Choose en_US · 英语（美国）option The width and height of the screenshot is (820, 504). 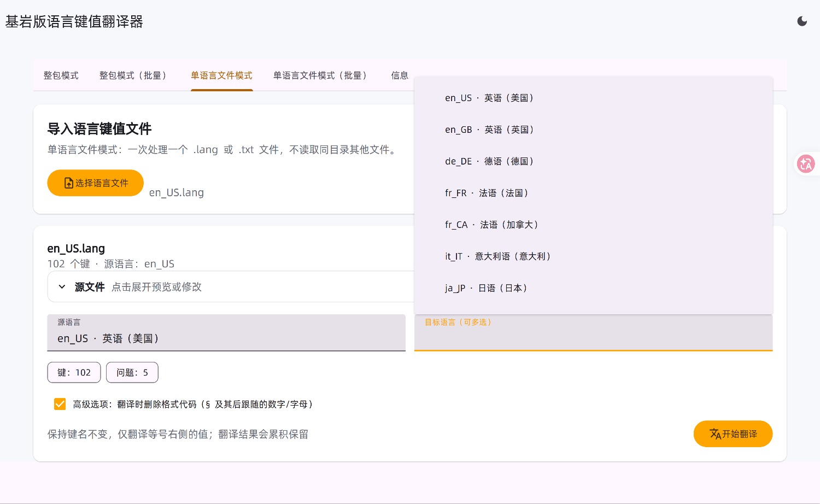[593, 98]
